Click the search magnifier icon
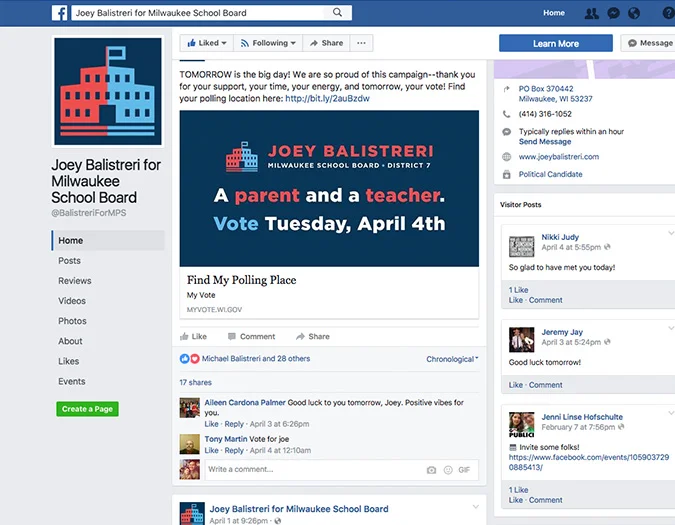 pos(338,12)
